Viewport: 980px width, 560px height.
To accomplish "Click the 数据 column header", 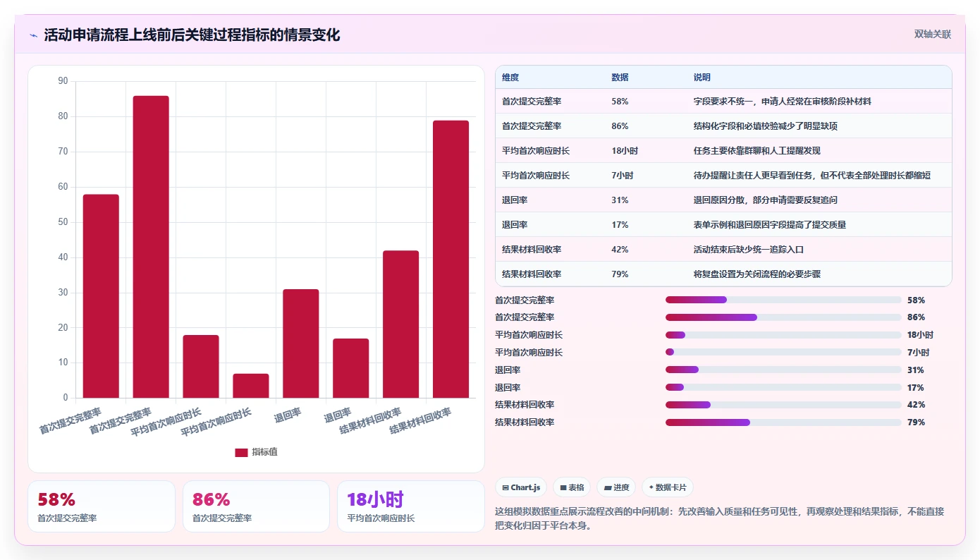I will [x=620, y=78].
